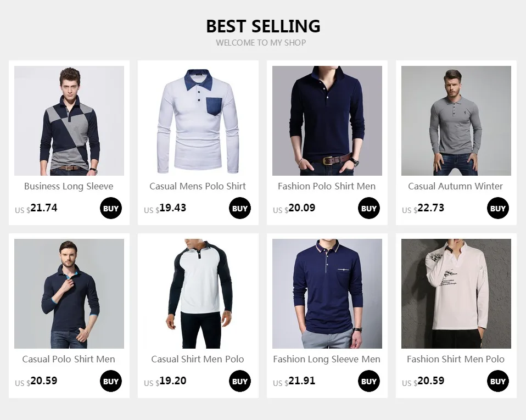
Task: Open the Business Long Sleeve product title
Action: [69, 186]
